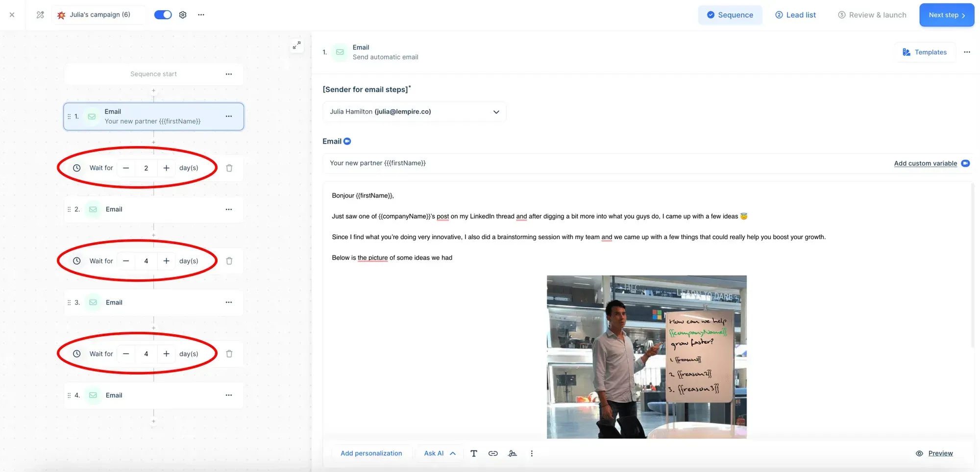Open vertical more options in editor toolbar
This screenshot has height=472, width=980.
pos(532,453)
